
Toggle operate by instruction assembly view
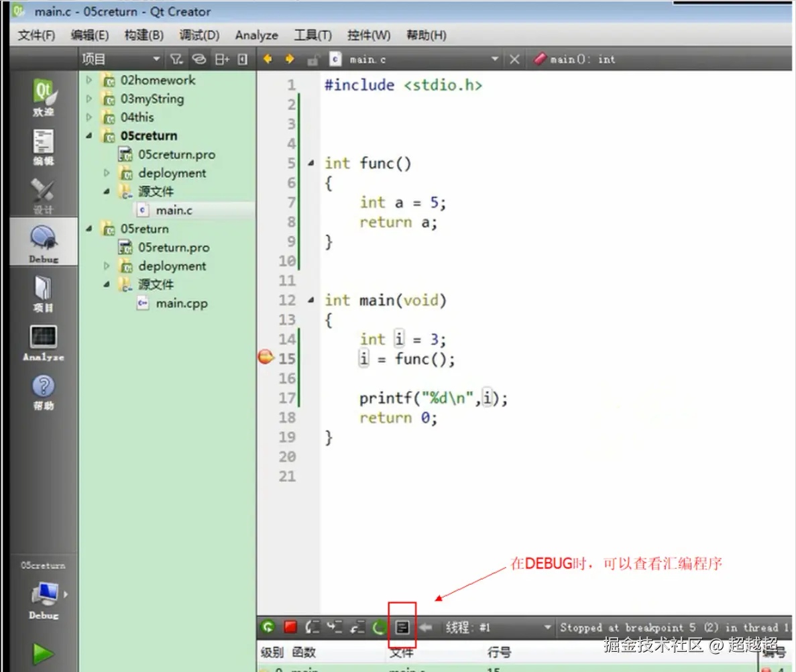402,627
